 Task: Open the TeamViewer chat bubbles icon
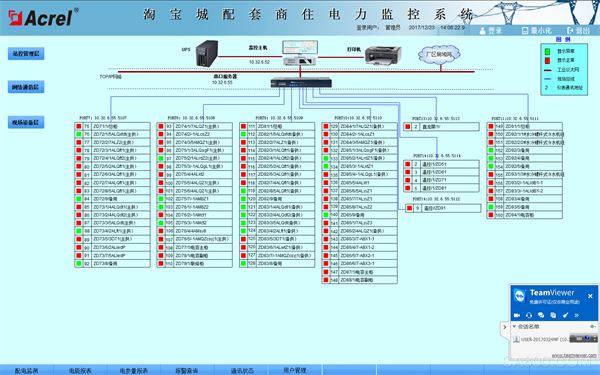(x=541, y=315)
